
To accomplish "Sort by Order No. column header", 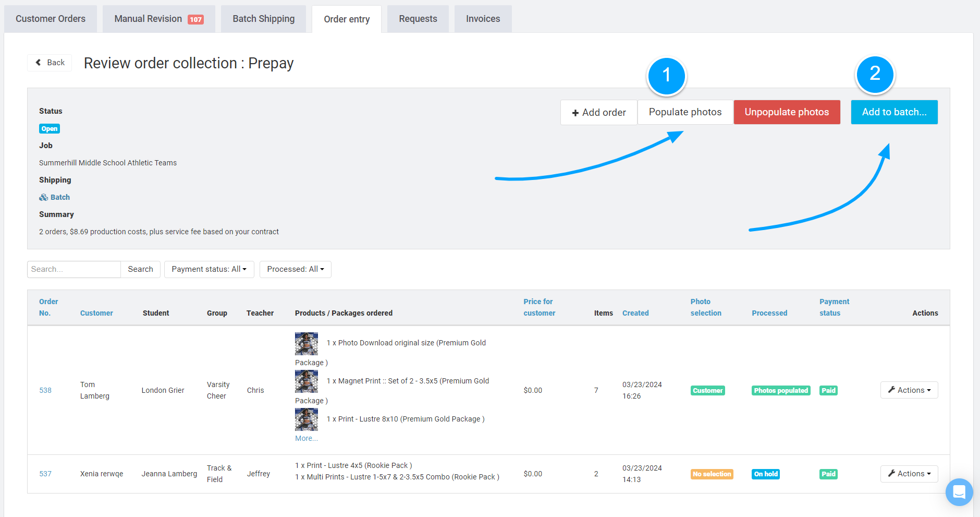I will click(x=48, y=307).
